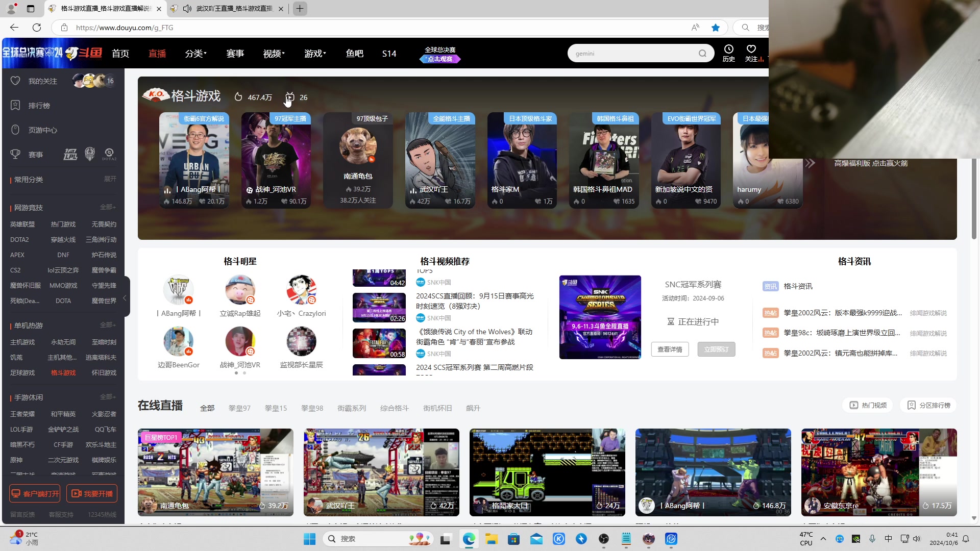The height and width of the screenshot is (551, 980).
Task: Click the search magnifier in Douyu search box
Action: (x=702, y=54)
